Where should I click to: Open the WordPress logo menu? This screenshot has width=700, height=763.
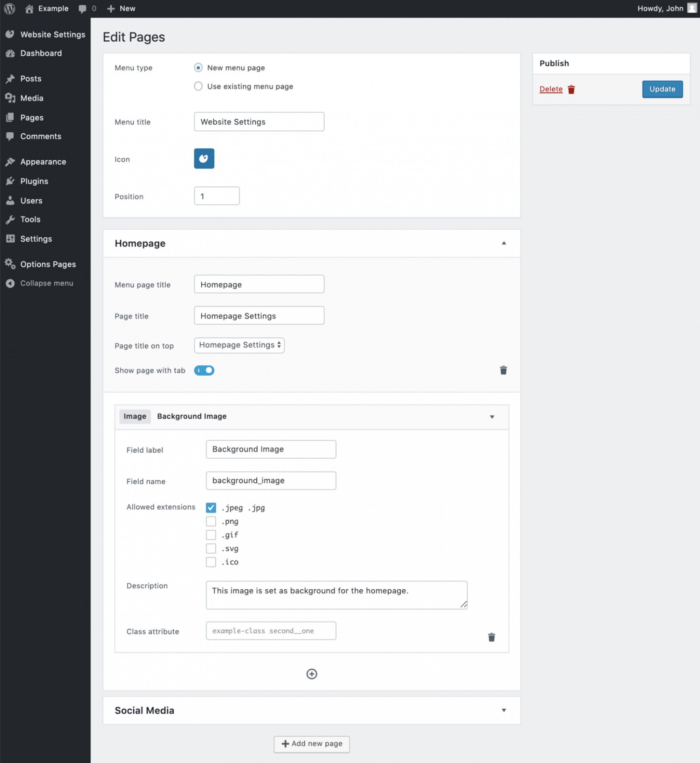9,8
